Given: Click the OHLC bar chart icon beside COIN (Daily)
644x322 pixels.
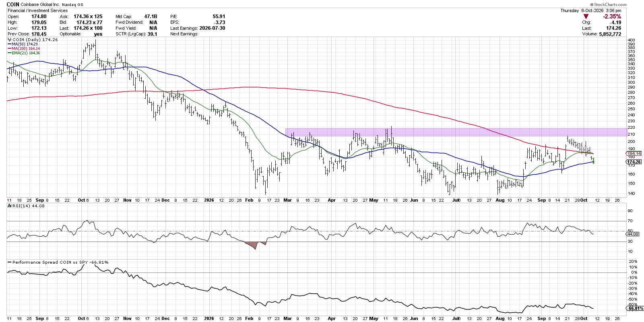Looking at the screenshot, I should point(9,40).
